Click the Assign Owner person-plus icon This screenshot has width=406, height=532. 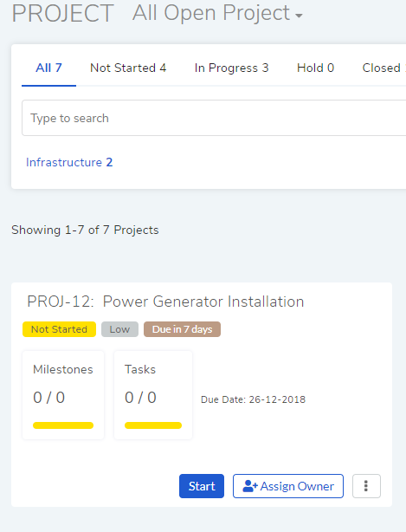(x=250, y=486)
